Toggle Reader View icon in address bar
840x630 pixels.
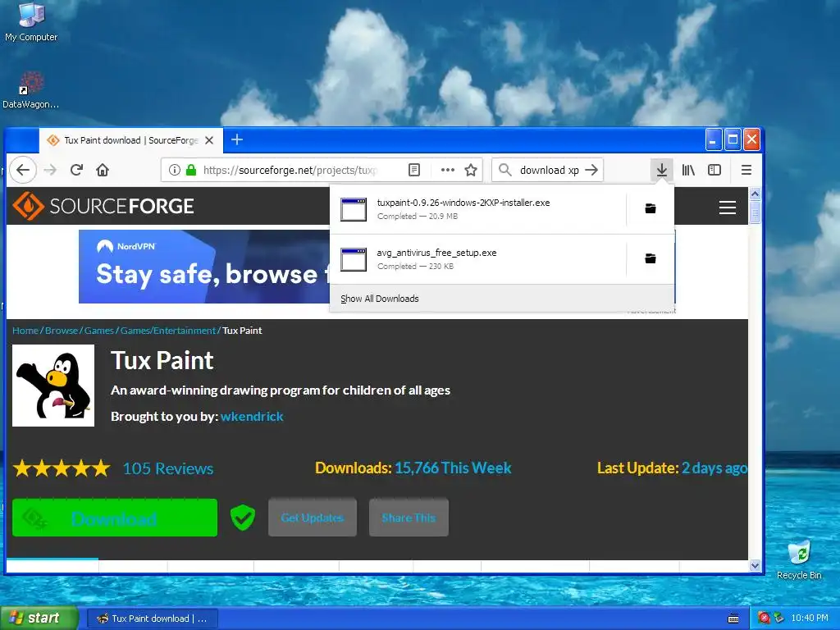[x=414, y=170]
